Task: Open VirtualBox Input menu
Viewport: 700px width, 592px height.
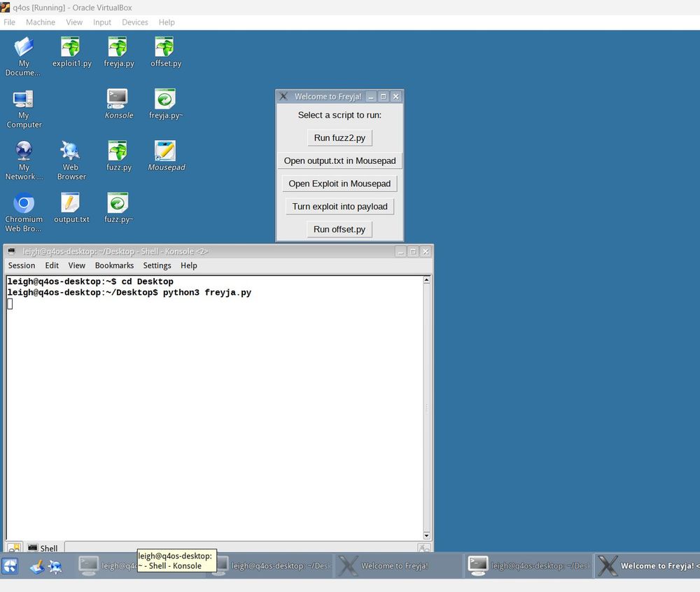Action: click(x=101, y=22)
